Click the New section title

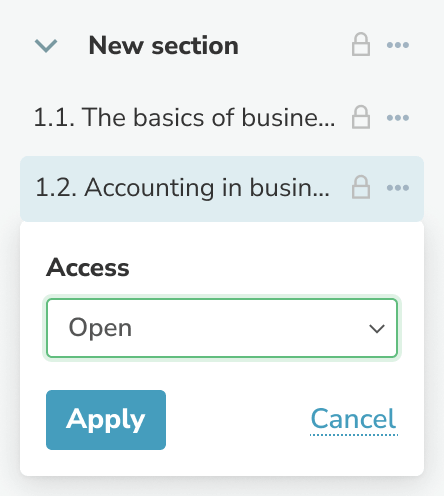164,45
